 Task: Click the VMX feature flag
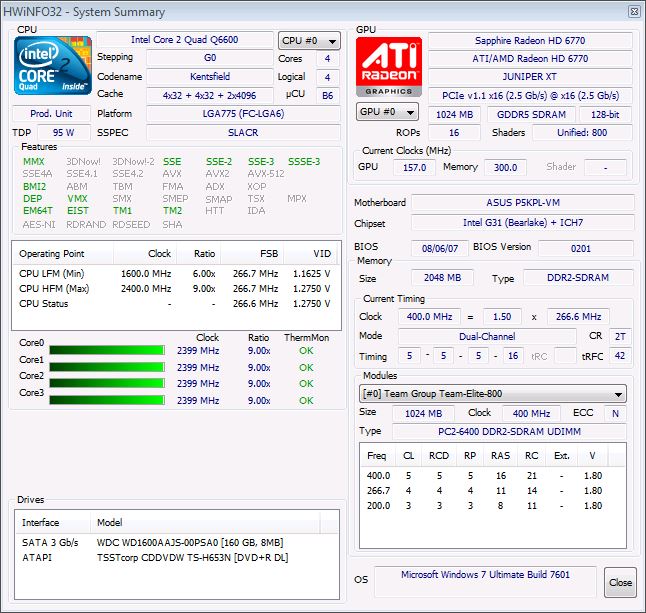[77, 199]
